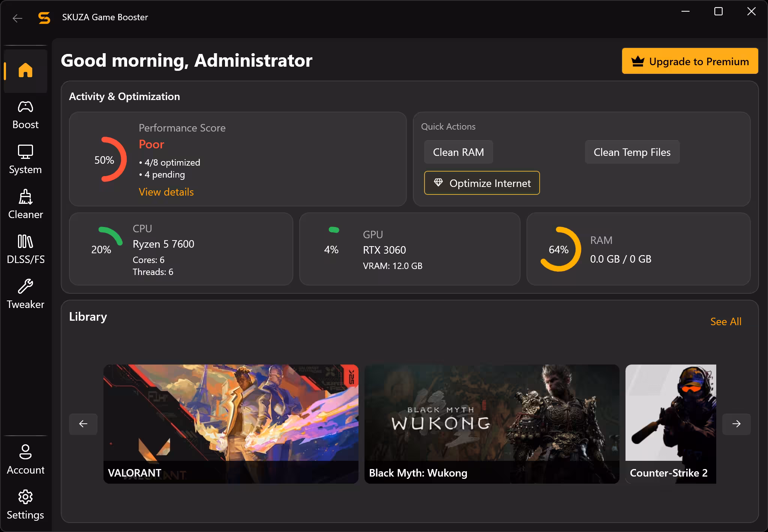Screen dimensions: 768x532
Task: Click the back arrow in title bar
Action: point(17,18)
